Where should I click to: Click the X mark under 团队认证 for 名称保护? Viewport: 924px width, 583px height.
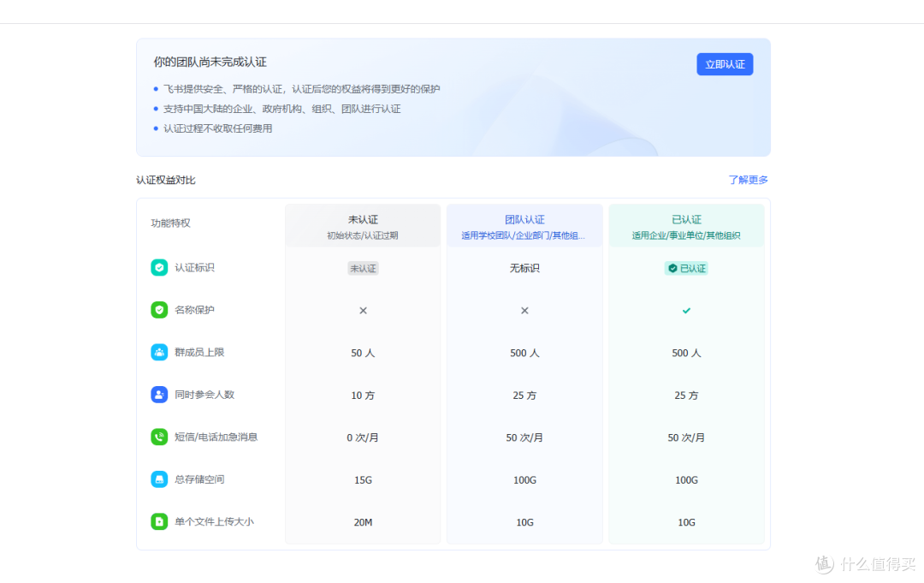point(524,311)
